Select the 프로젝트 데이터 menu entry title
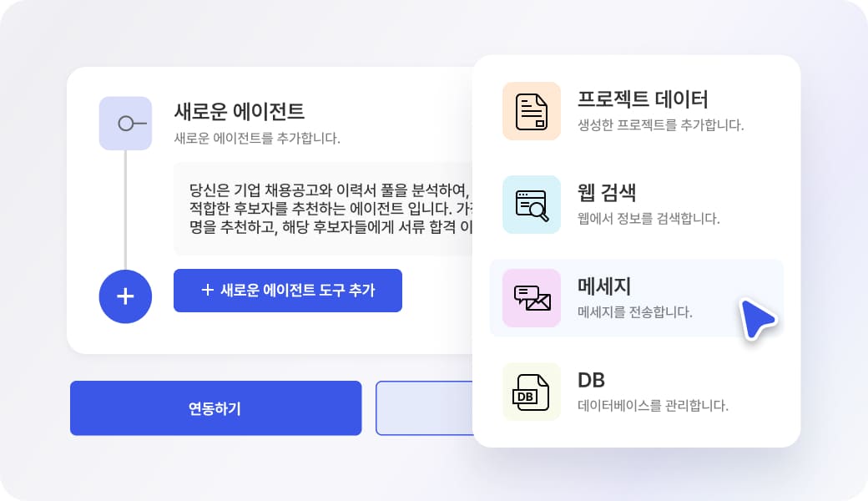 click(x=643, y=99)
